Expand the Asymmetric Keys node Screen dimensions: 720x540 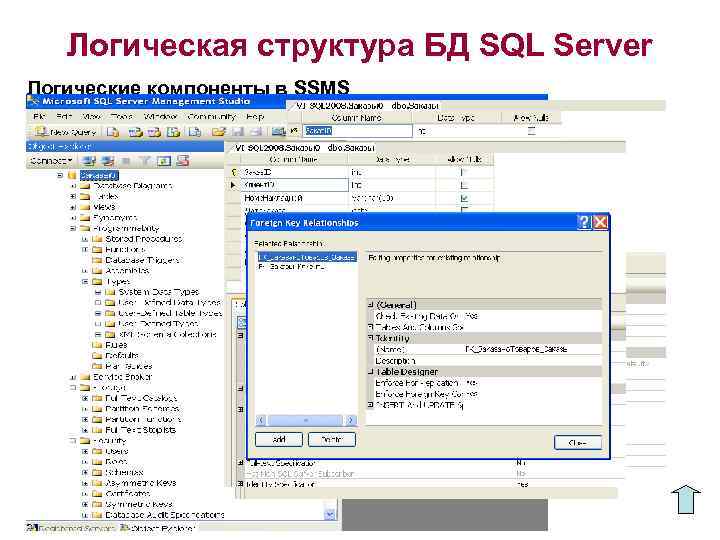85,483
